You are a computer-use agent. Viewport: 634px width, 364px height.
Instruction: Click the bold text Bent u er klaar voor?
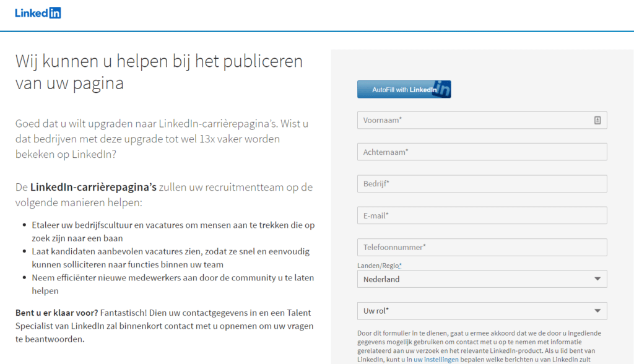pyautogui.click(x=56, y=313)
